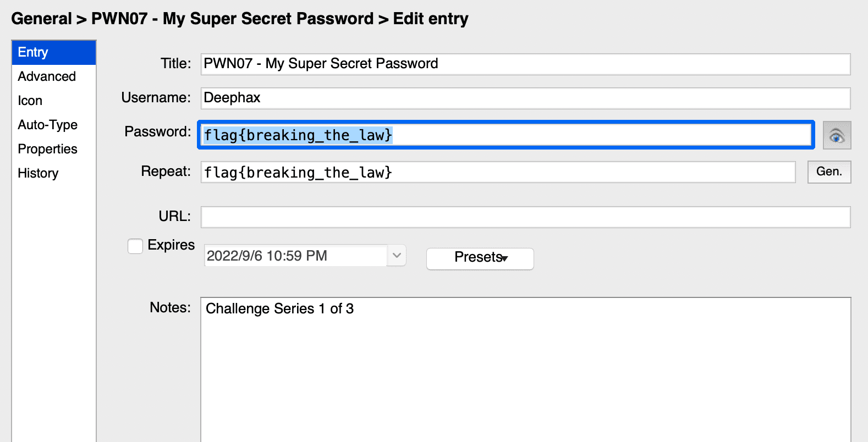This screenshot has width=868, height=442.
Task: Click the empty URL field
Action: (x=525, y=217)
